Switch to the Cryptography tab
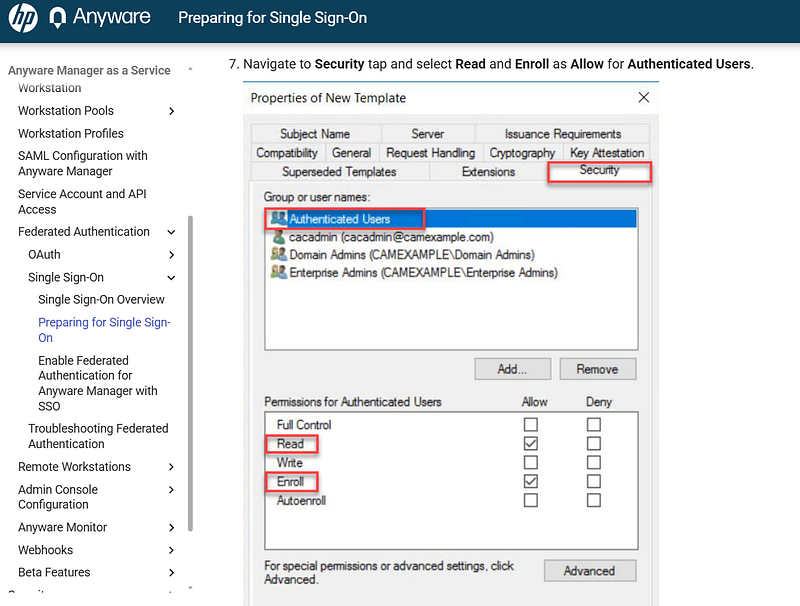 pyautogui.click(x=522, y=153)
